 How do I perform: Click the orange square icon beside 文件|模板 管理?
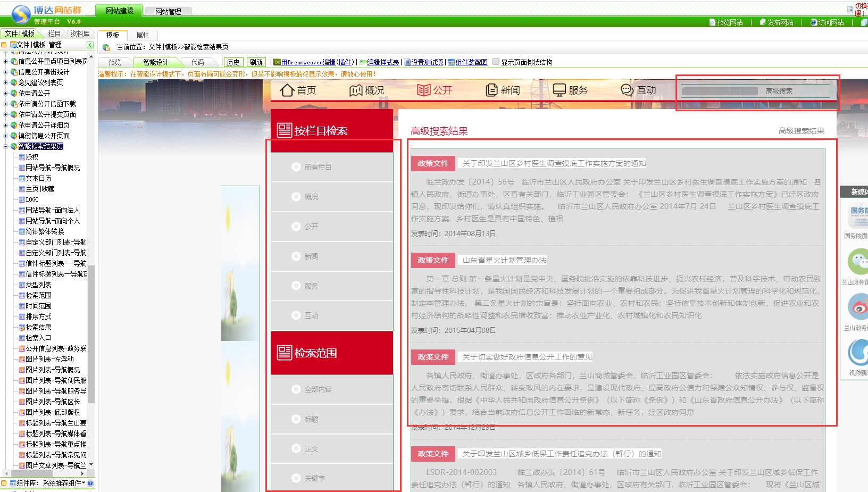pyautogui.click(x=4, y=45)
